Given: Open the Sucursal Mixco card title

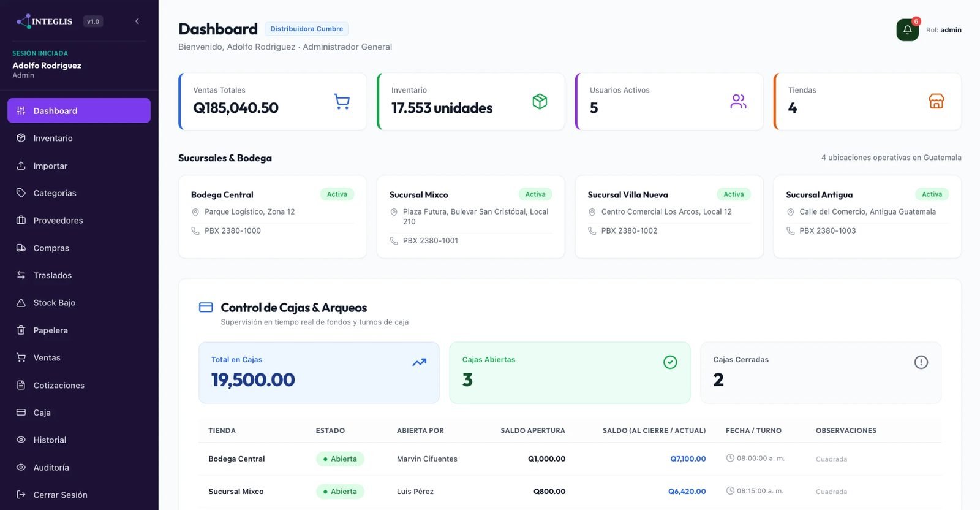Looking at the screenshot, I should coord(418,194).
